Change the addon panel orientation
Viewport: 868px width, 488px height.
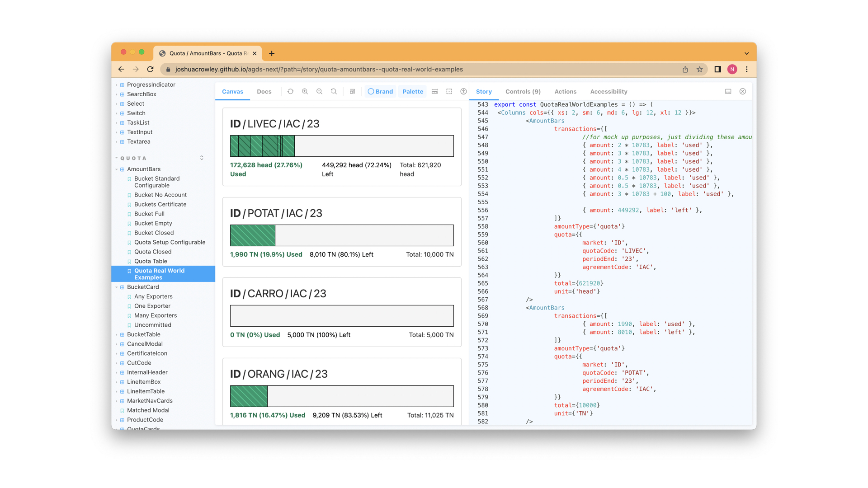pyautogui.click(x=728, y=91)
